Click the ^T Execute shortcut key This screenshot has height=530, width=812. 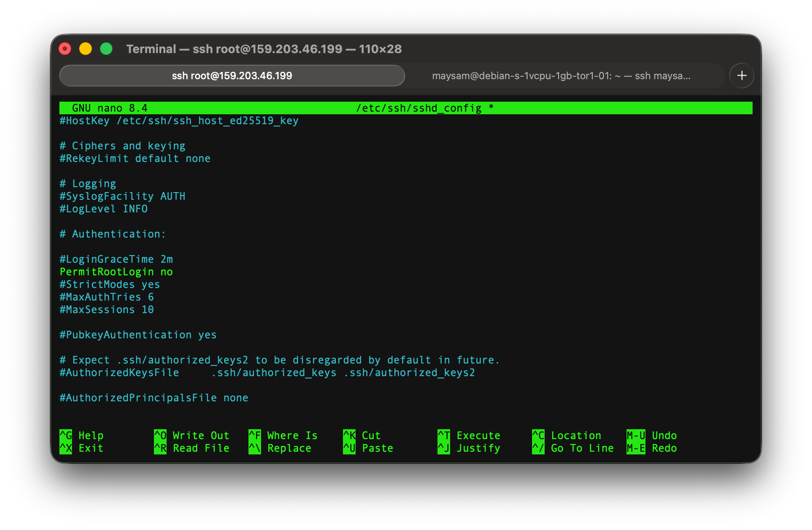coord(444,436)
